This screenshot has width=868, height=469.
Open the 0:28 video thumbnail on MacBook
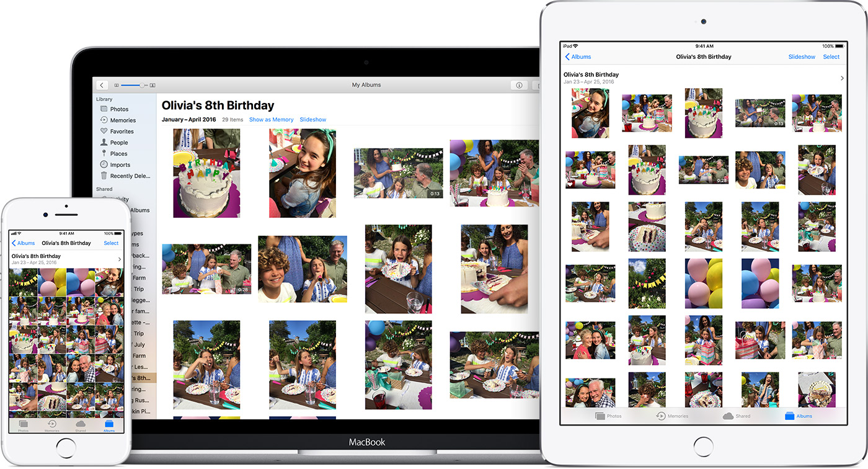coord(206,269)
